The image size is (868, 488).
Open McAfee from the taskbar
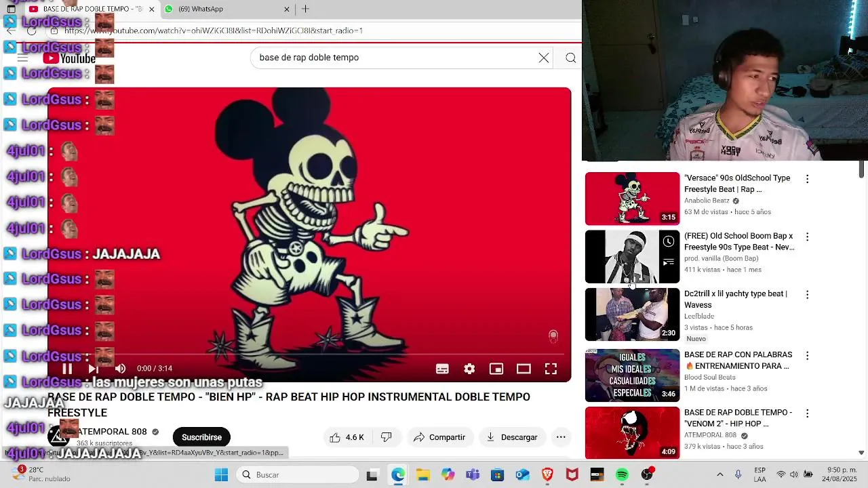click(x=572, y=475)
